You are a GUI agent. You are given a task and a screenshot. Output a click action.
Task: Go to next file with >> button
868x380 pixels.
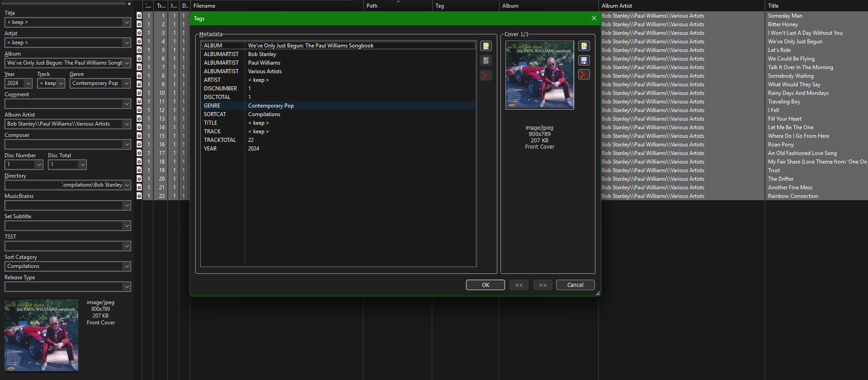pyautogui.click(x=542, y=285)
